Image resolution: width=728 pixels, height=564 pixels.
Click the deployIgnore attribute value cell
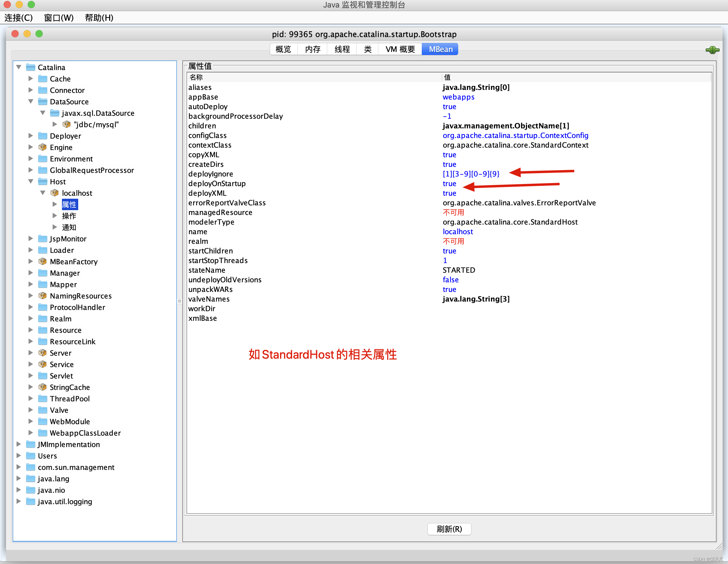[471, 174]
